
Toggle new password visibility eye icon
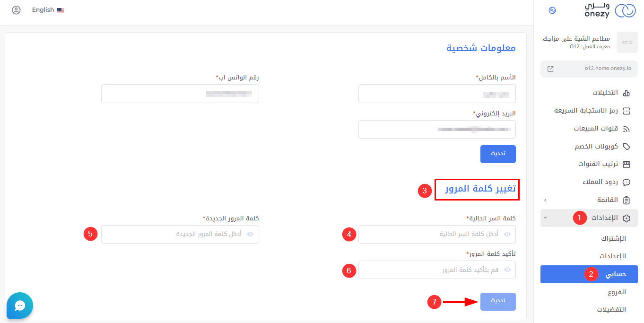click(251, 234)
